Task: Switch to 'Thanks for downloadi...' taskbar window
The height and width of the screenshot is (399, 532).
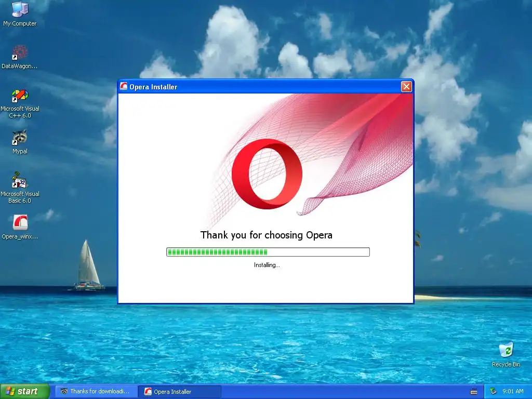Action: [96, 391]
